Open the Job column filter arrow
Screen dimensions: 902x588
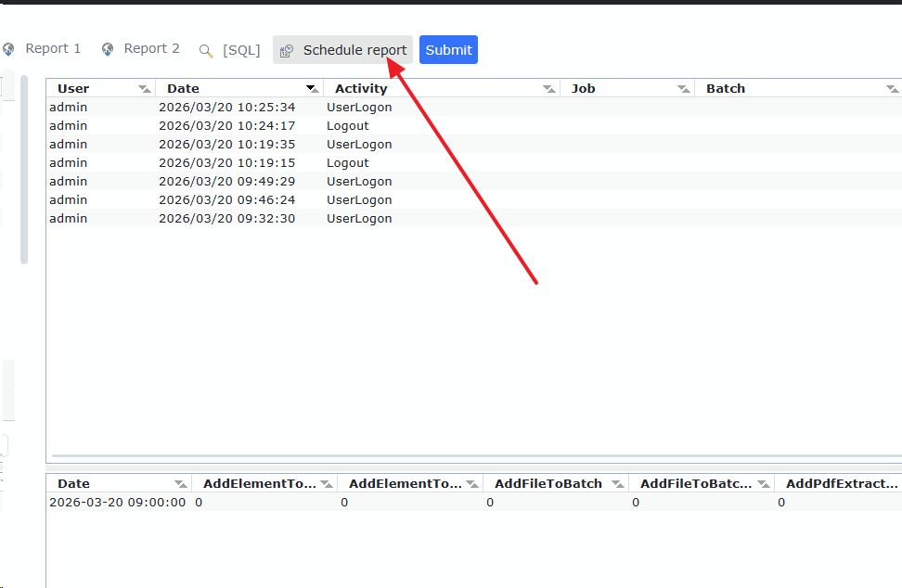tap(683, 89)
